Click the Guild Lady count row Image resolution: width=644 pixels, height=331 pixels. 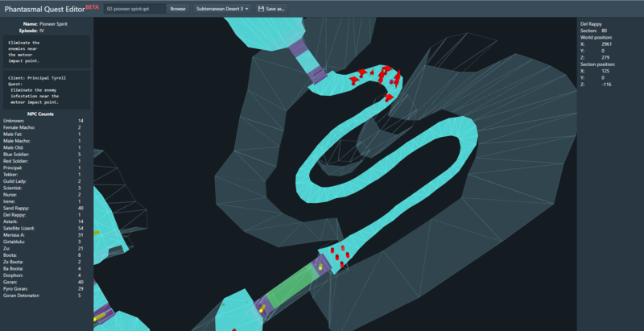coord(43,181)
